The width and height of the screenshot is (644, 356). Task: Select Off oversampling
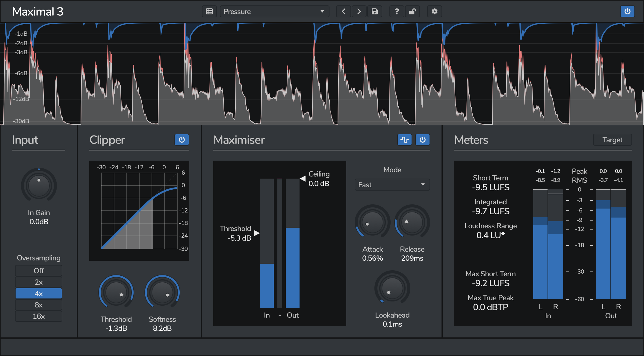pos(39,271)
